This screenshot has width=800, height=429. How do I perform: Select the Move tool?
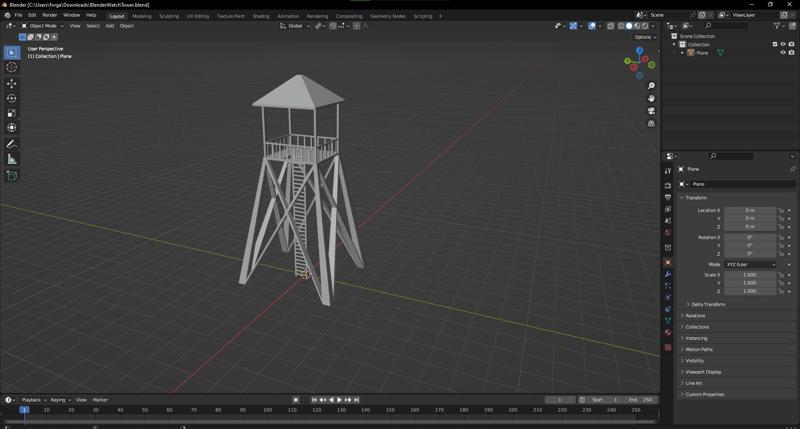[x=12, y=83]
